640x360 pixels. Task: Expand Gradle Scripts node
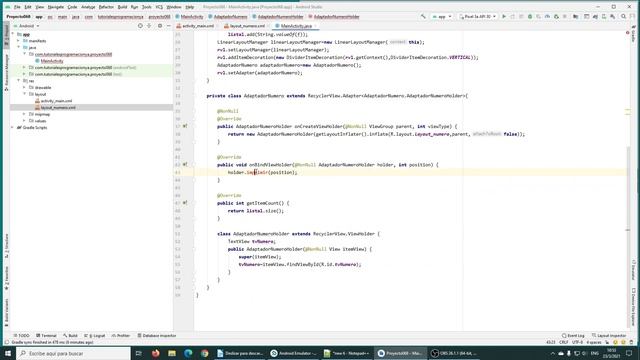tap(13, 127)
